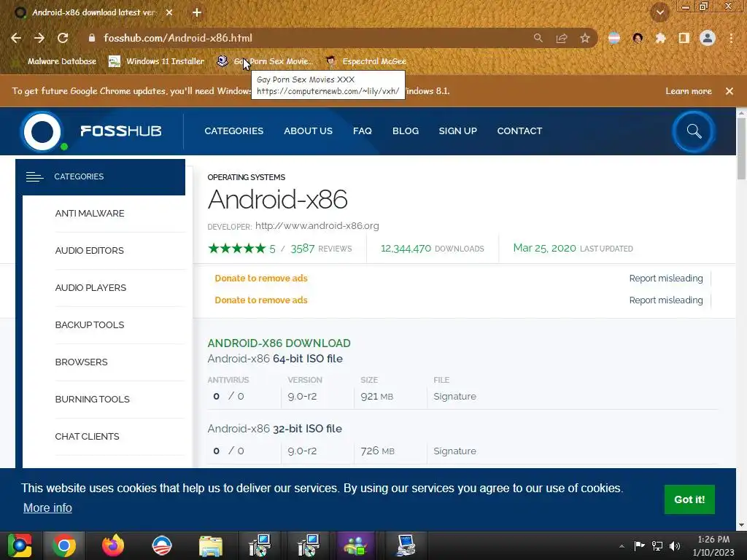Viewport: 747px width, 560px height.
Task: Share this page icon in address bar
Action: pyautogui.click(x=562, y=38)
